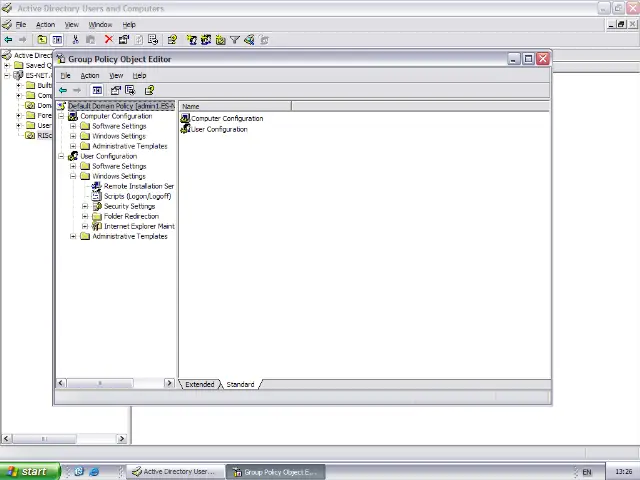Open View menu in Group Policy Object Editor
Viewport: 640px width, 480px height.
tap(116, 76)
